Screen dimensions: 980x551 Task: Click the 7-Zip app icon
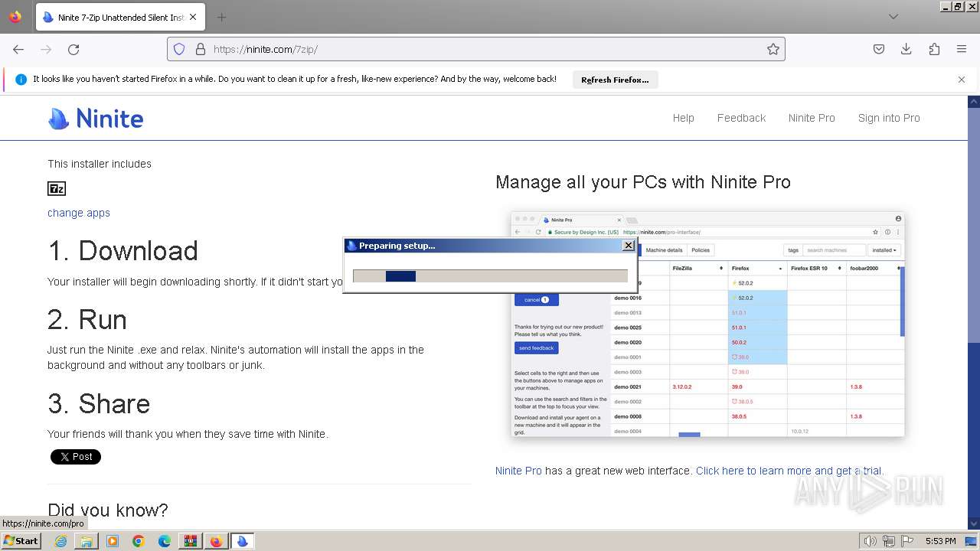[x=57, y=188]
